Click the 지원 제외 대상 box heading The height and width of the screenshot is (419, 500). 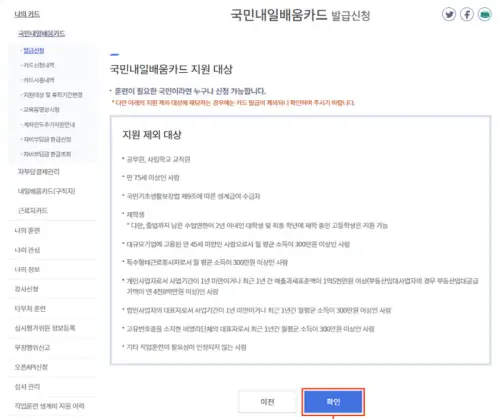coord(152,135)
